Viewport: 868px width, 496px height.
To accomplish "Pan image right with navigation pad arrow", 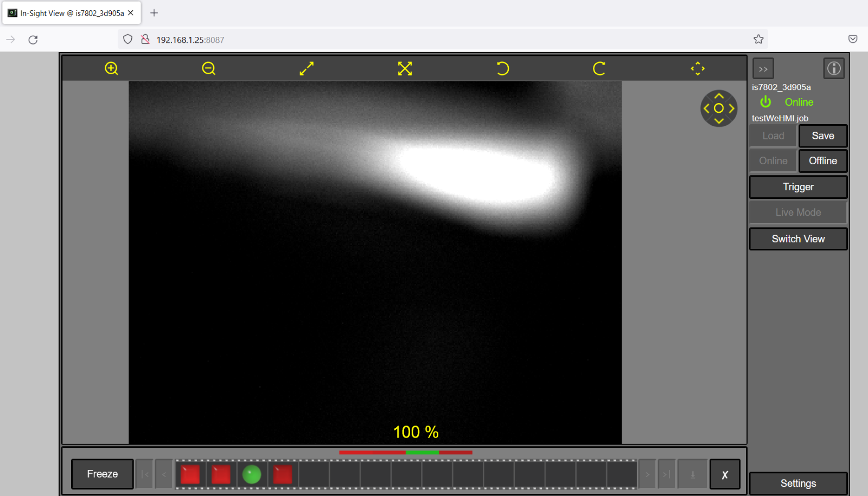I will pos(732,108).
